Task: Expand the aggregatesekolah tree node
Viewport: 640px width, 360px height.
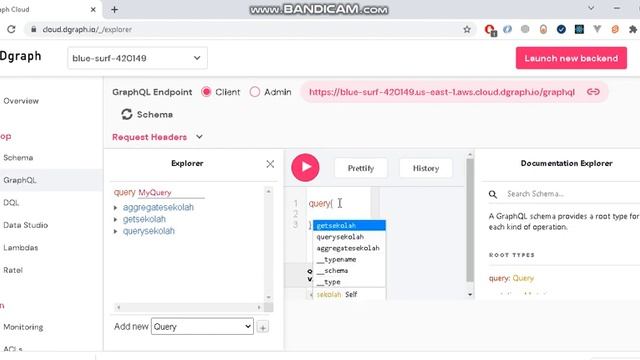Action: tap(116, 208)
